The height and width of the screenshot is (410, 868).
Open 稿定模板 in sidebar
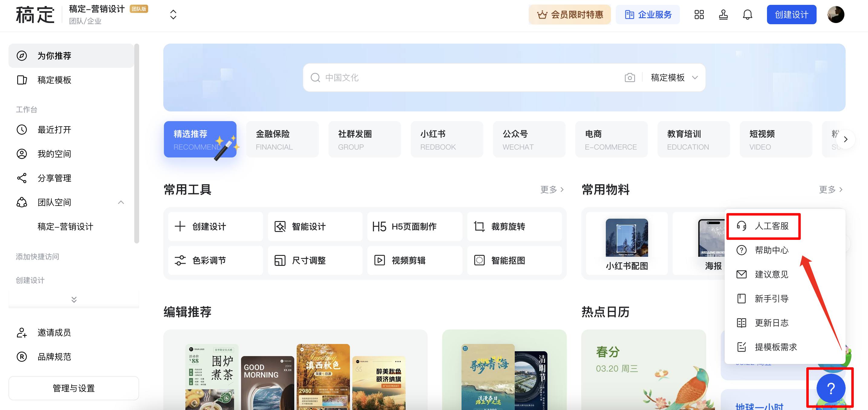(71, 80)
